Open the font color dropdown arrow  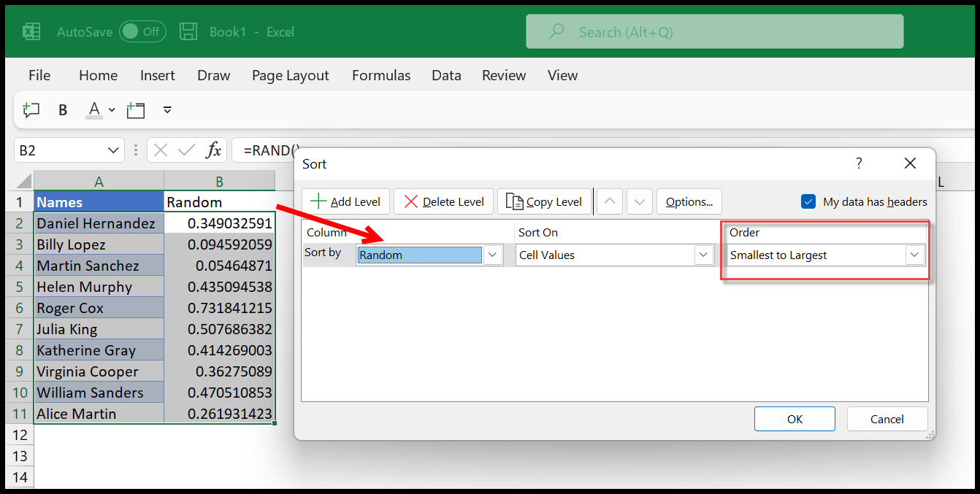pyautogui.click(x=112, y=110)
